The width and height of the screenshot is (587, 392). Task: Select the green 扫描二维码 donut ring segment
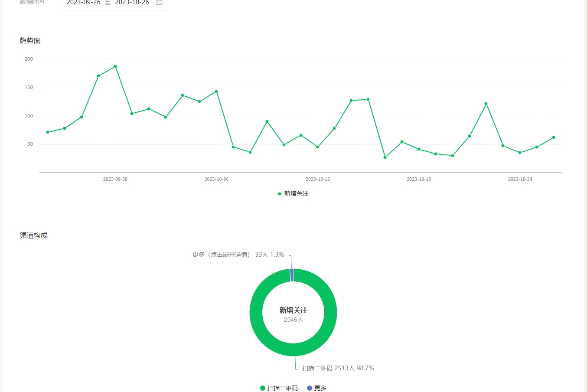point(329,312)
